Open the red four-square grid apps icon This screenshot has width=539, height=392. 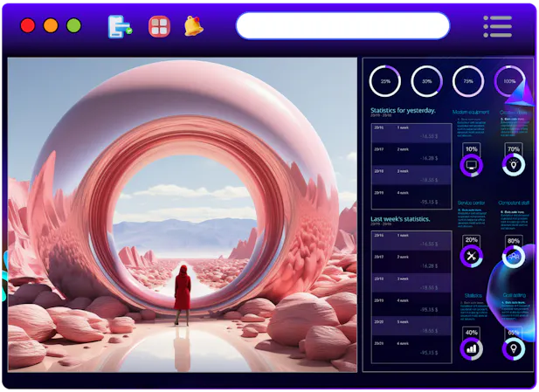(159, 26)
